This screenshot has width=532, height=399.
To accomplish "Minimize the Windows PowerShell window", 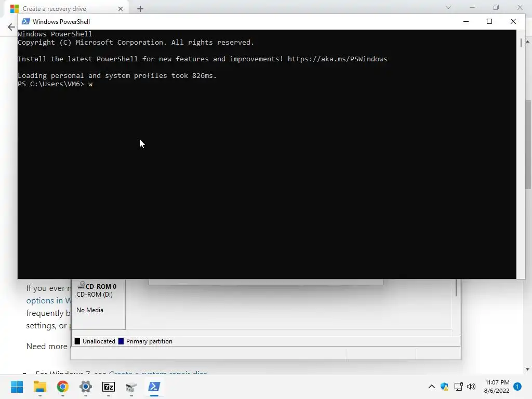I will (466, 21).
